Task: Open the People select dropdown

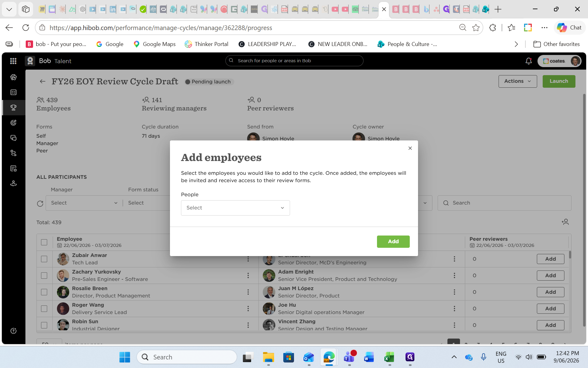Action: pos(235,208)
